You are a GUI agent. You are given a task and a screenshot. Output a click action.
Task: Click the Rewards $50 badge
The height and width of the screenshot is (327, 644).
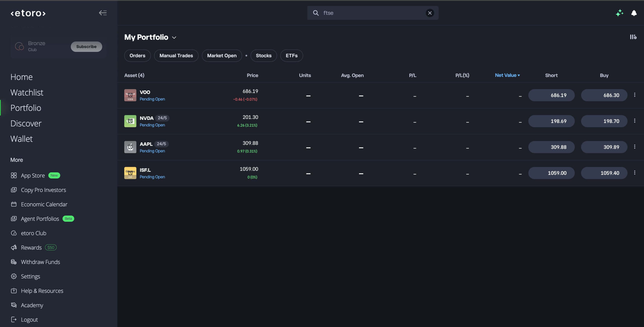click(x=51, y=247)
